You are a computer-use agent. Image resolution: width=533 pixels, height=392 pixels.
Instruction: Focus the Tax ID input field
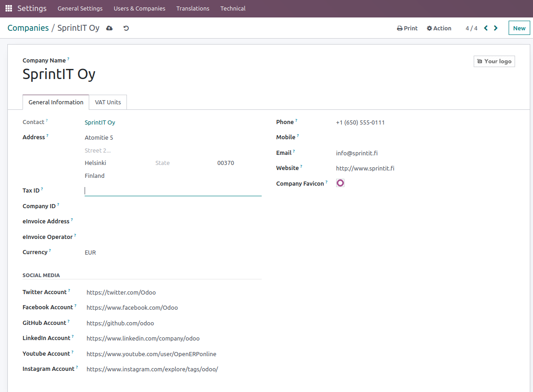coord(172,191)
